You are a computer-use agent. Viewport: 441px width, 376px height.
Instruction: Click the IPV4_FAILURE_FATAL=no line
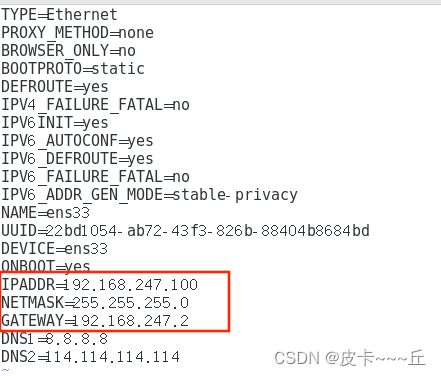(x=95, y=105)
